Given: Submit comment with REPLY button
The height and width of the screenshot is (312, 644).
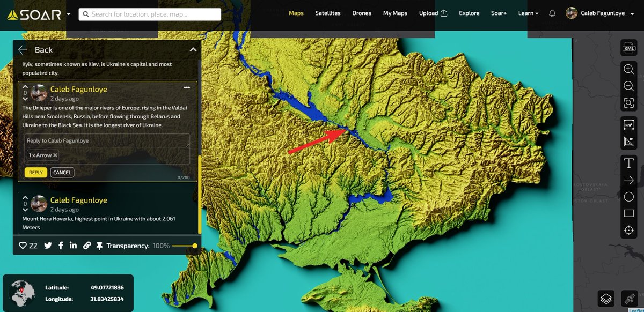Looking at the screenshot, I should [36, 173].
